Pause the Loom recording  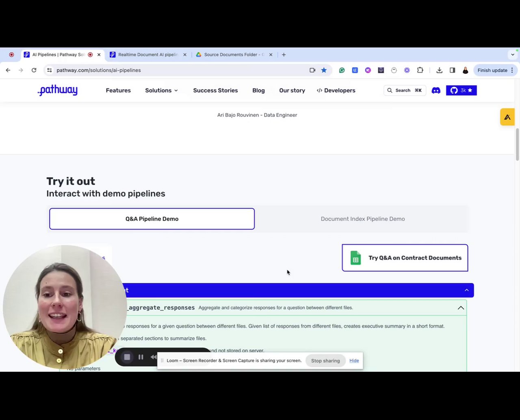[x=141, y=357]
